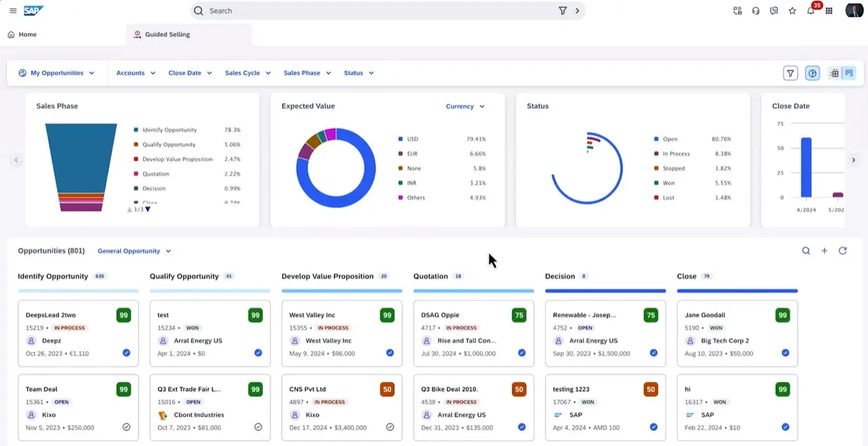Viewport: 868px width, 446px height.
Task: Open the Currency dropdown in Expected Value
Action: [x=465, y=107]
